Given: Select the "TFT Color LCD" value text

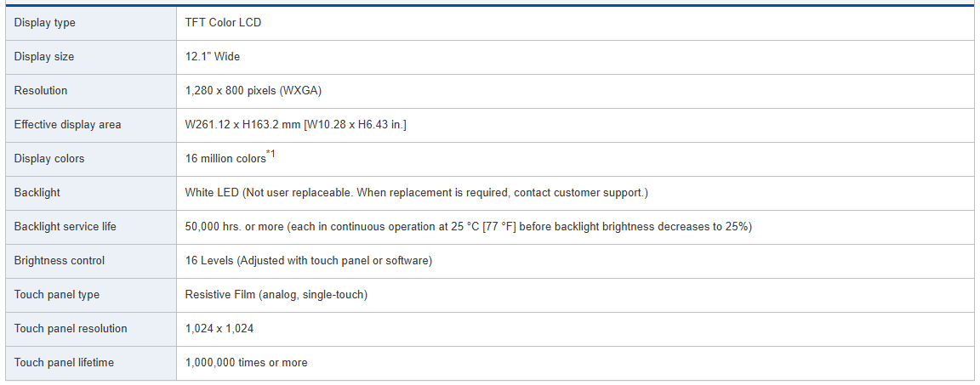Looking at the screenshot, I should pyautogui.click(x=223, y=23).
